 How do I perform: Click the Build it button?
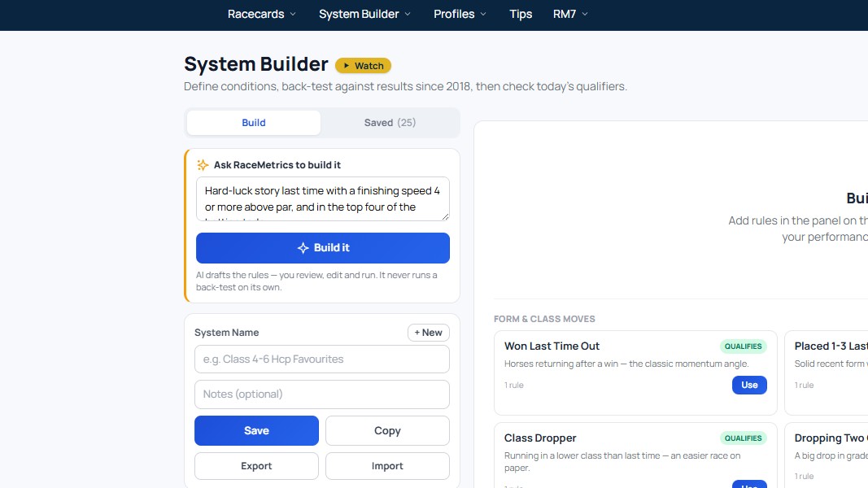point(323,248)
